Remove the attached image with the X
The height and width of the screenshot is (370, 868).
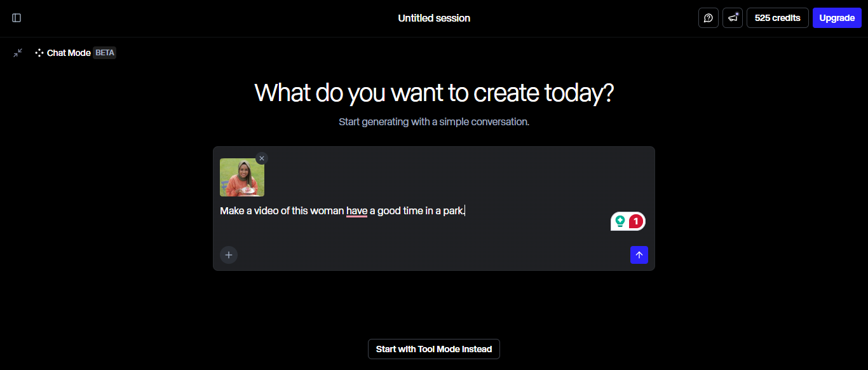coord(262,158)
